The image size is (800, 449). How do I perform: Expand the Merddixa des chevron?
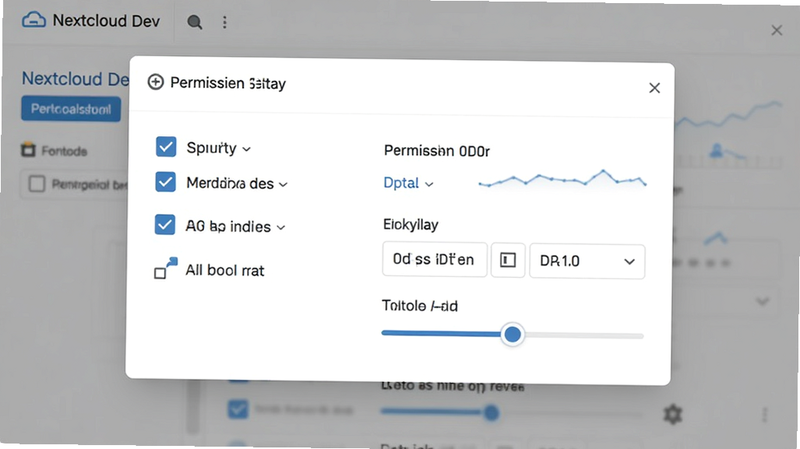click(x=283, y=184)
